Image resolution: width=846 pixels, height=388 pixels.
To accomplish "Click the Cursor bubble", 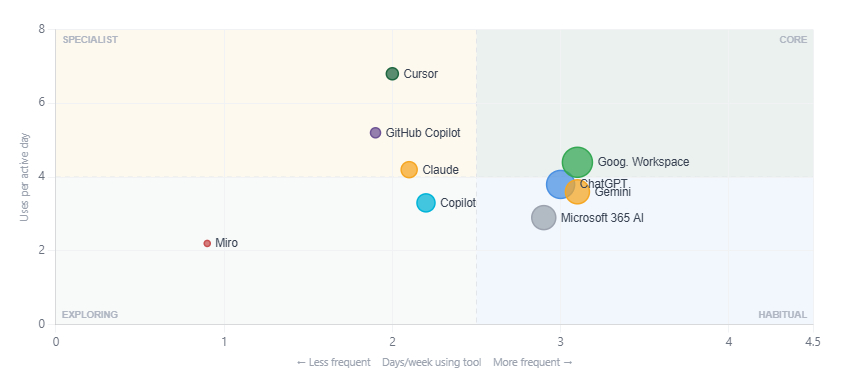I will (x=392, y=74).
